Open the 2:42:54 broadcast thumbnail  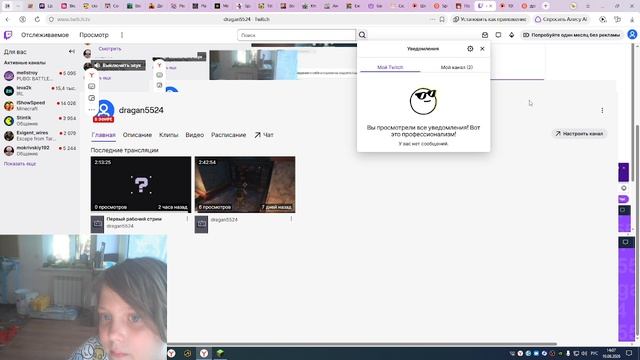tap(245, 184)
